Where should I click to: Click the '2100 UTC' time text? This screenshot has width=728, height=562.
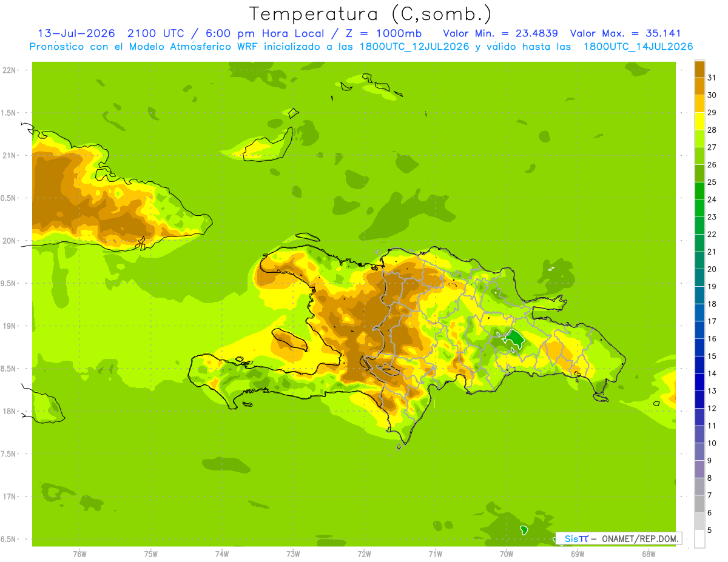[154, 33]
